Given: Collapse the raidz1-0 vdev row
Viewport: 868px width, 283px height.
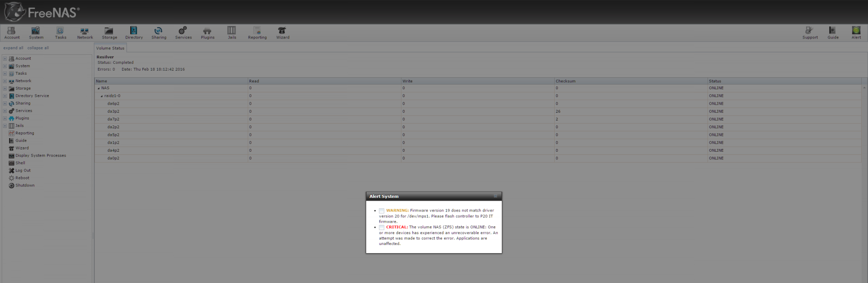Looking at the screenshot, I should [x=102, y=96].
